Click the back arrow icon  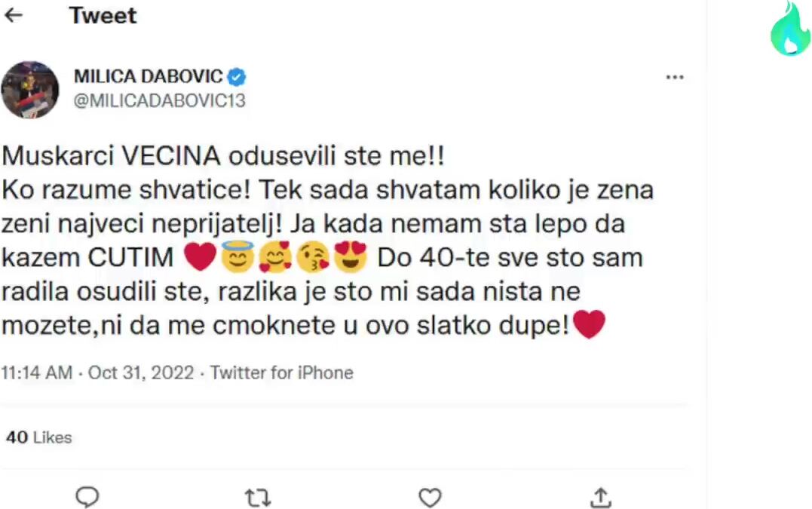(14, 16)
